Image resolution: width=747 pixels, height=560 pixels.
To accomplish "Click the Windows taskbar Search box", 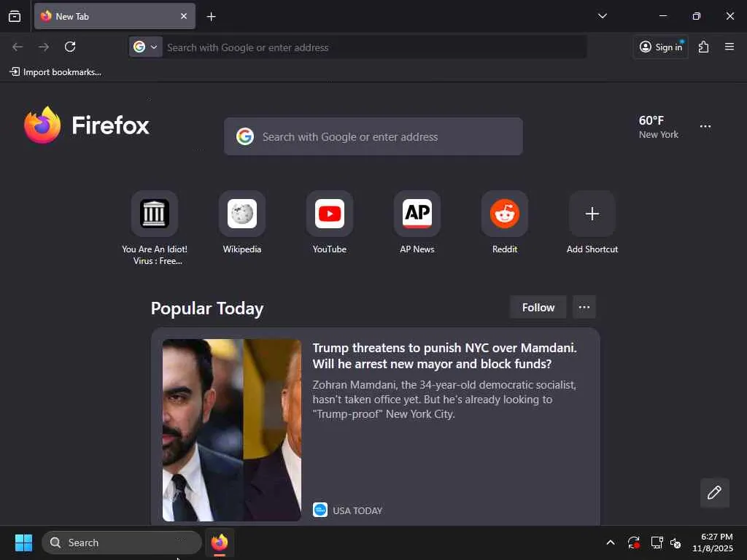I will coord(122,542).
